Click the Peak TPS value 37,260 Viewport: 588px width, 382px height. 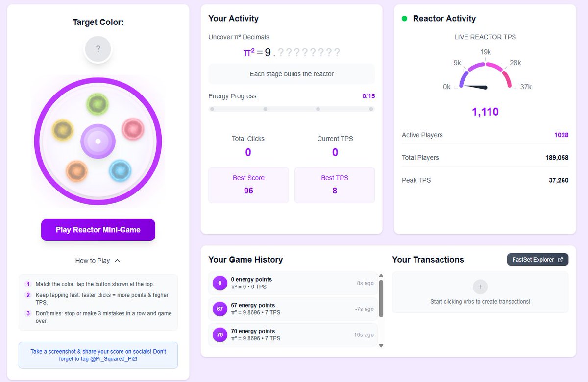tap(559, 180)
